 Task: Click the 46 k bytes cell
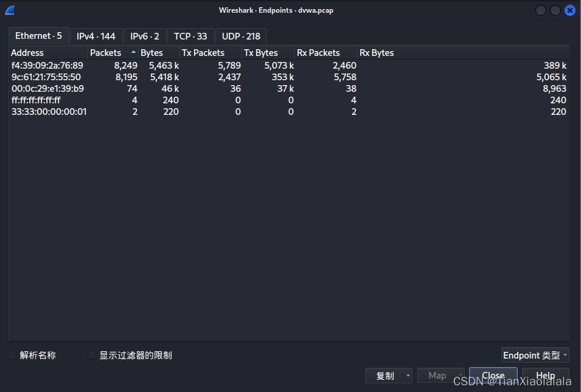(x=170, y=89)
